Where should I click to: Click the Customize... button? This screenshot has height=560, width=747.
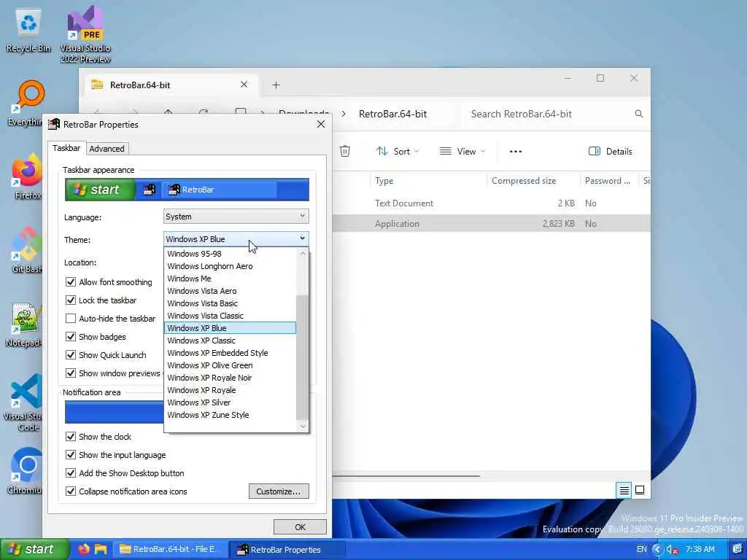[279, 491]
